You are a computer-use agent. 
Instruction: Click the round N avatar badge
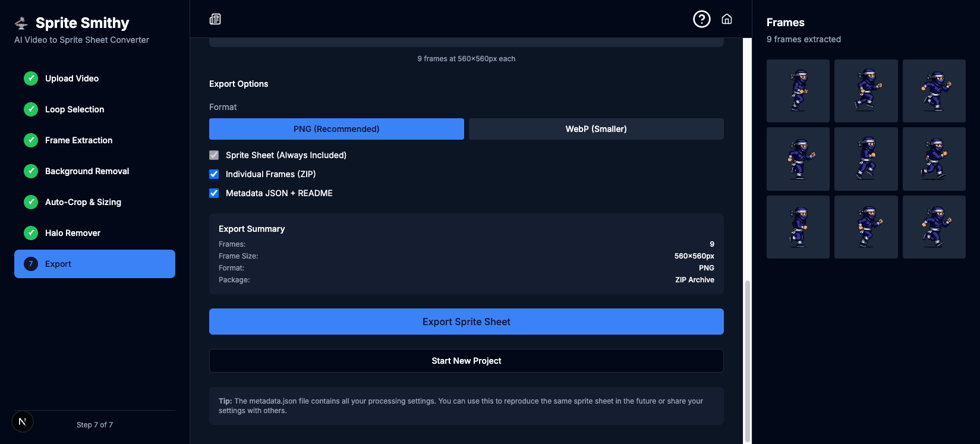23,422
